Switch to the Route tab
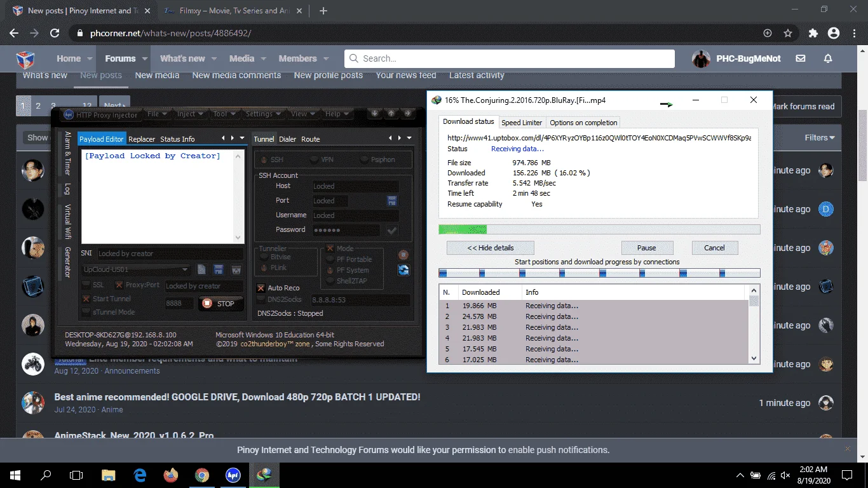 coord(311,139)
